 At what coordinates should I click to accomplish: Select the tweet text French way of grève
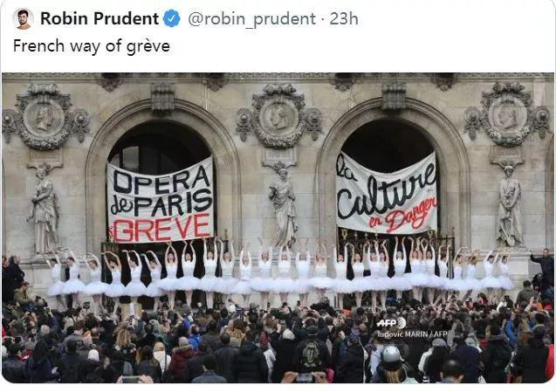(x=92, y=46)
